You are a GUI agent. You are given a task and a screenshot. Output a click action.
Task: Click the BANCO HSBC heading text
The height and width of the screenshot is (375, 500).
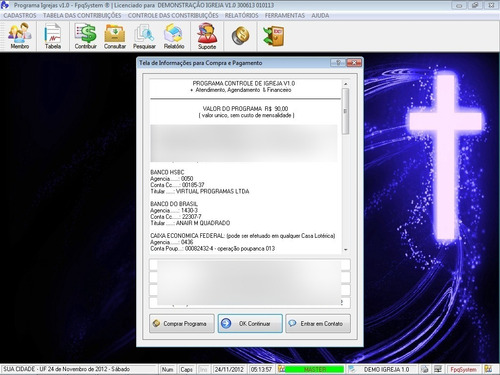(x=167, y=172)
